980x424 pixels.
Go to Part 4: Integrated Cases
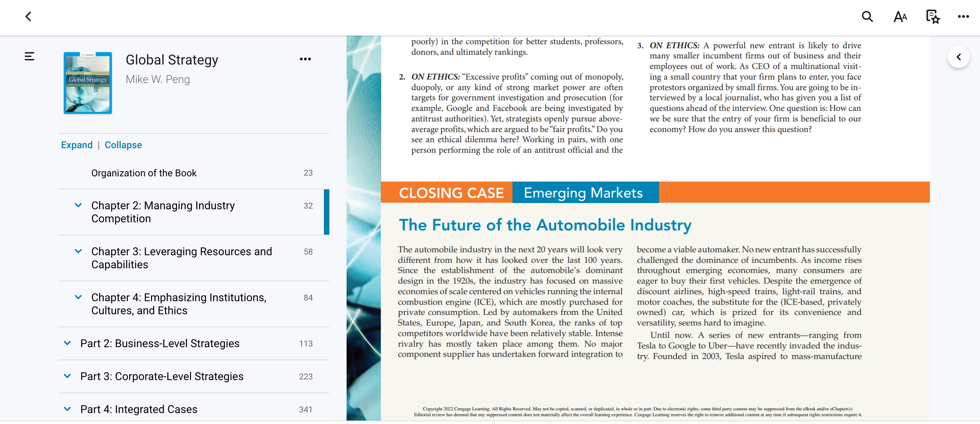tap(139, 410)
